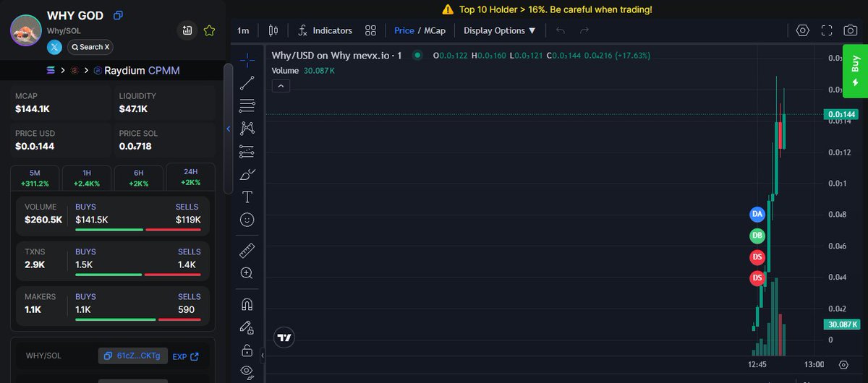Select the ruler measure tool
Image resolution: width=868 pixels, height=383 pixels.
click(247, 250)
